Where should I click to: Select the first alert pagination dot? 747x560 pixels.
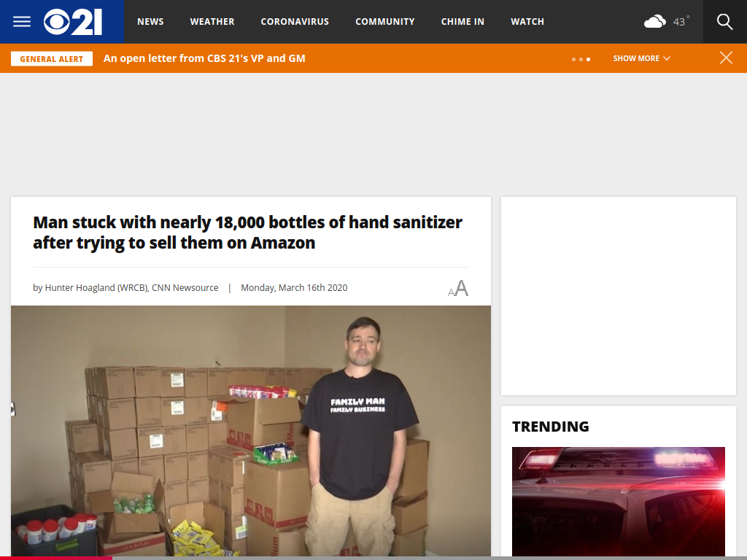coord(573,60)
